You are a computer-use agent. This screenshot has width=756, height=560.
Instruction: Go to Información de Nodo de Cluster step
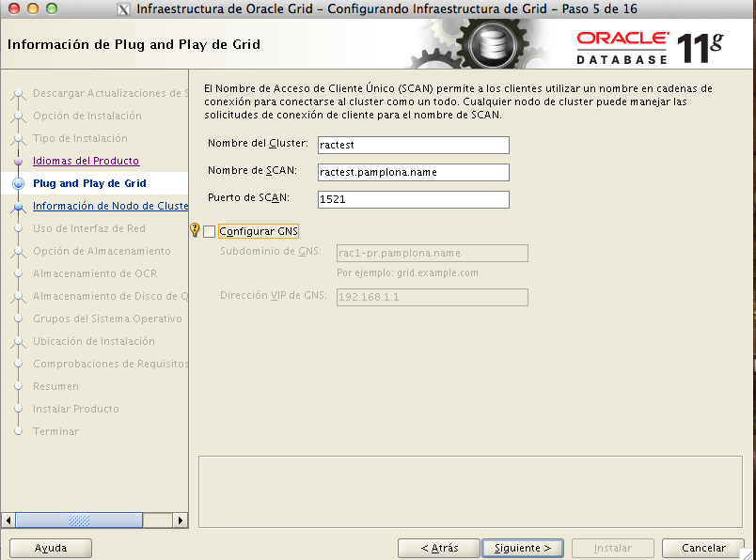click(110, 207)
